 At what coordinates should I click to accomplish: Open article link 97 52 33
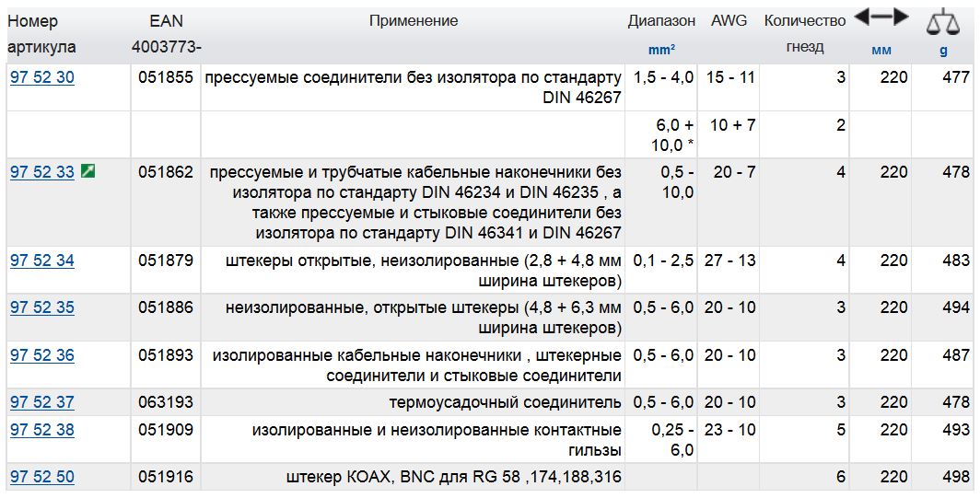[42, 172]
